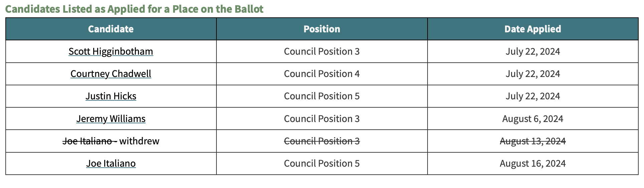Click the page heading about ballot candidates
The image size is (644, 188).
(x=134, y=9)
